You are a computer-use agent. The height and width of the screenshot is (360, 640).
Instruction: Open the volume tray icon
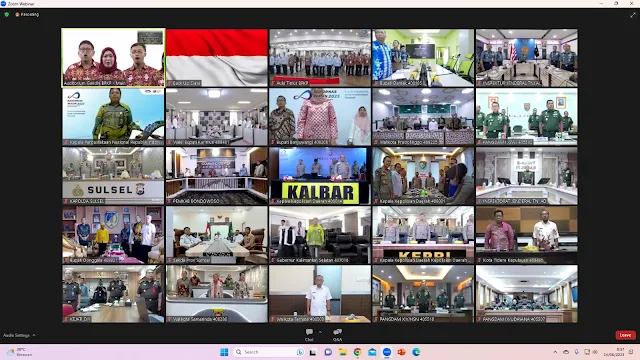click(595, 352)
